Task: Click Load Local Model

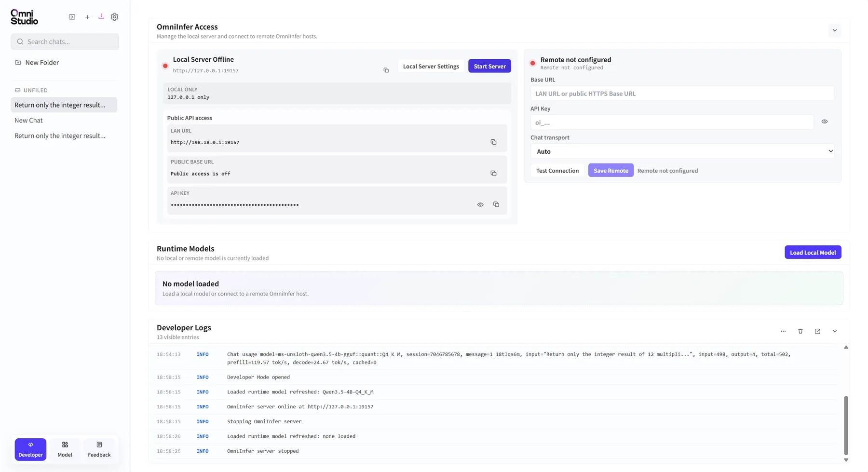Action: tap(813, 252)
